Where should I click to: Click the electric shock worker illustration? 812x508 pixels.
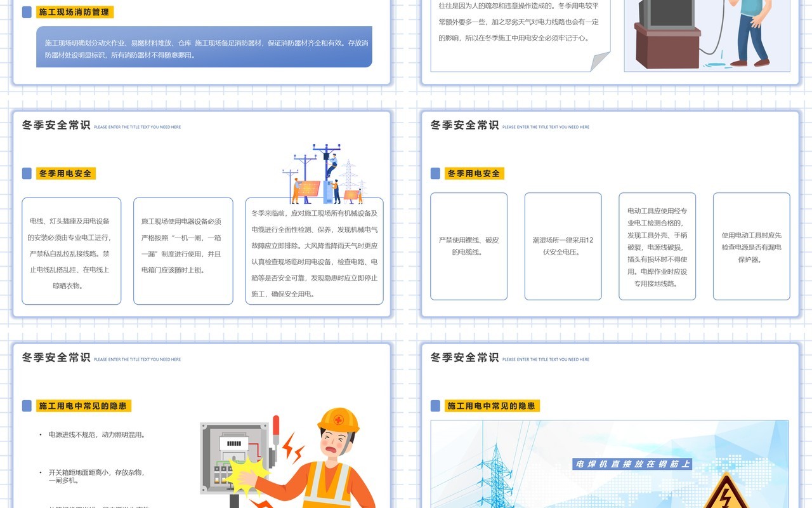(x=289, y=458)
